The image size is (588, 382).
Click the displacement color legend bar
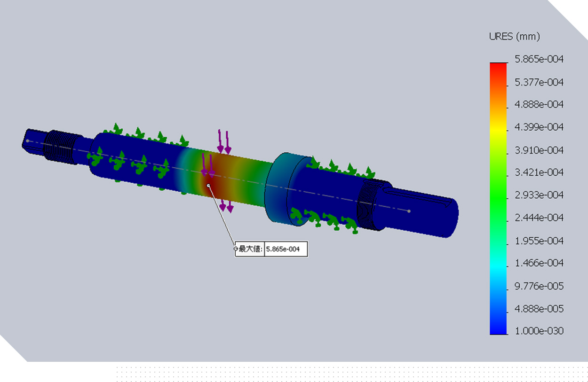point(499,198)
